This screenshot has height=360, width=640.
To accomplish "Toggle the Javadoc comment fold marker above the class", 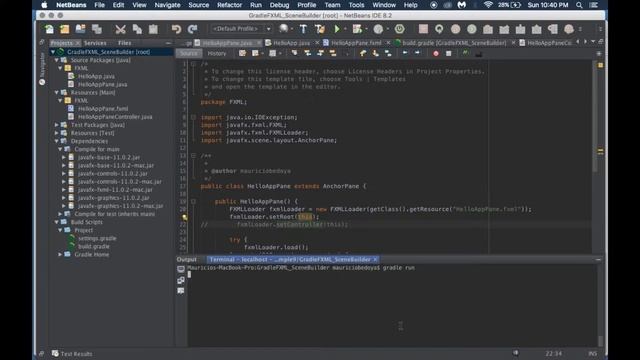I will [193, 156].
